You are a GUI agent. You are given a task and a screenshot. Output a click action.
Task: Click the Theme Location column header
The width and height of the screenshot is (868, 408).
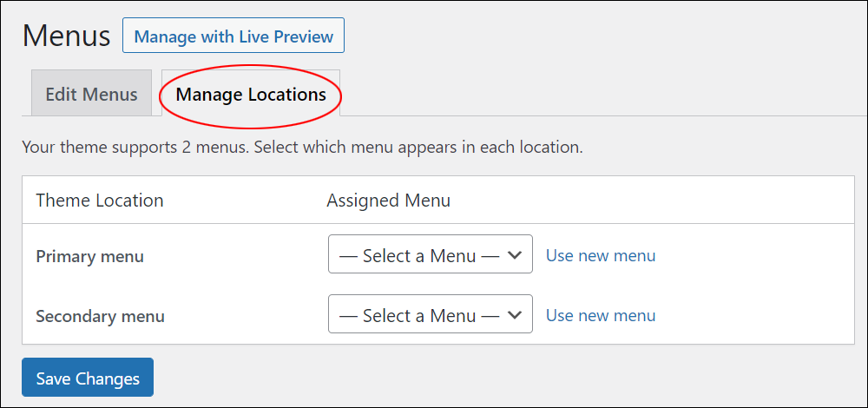(x=100, y=200)
